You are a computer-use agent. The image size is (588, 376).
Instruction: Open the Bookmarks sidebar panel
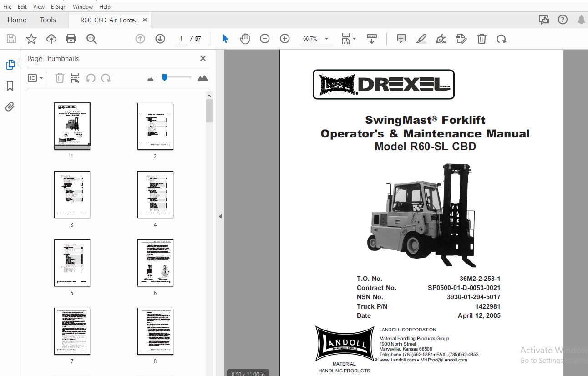point(10,86)
